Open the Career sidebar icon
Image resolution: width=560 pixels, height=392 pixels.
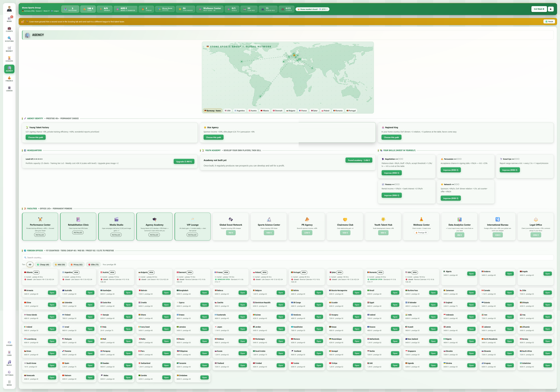9,89
